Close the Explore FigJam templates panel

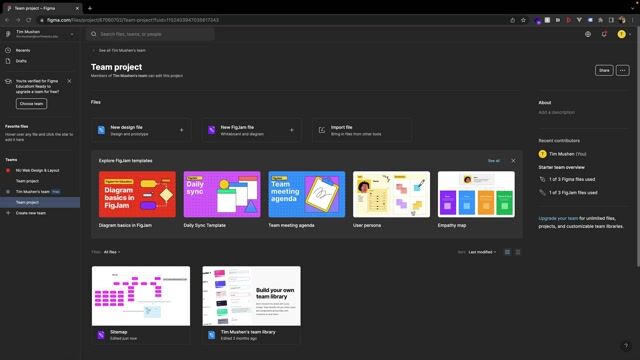click(513, 161)
